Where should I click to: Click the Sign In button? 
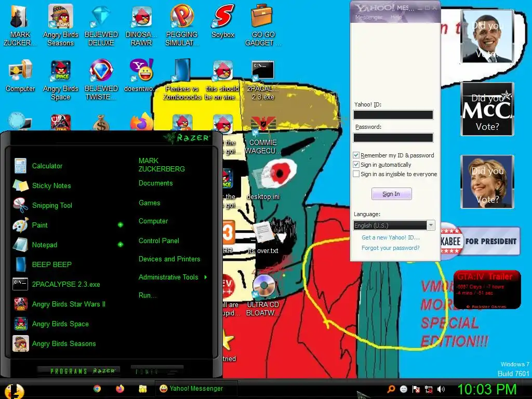[x=392, y=194]
